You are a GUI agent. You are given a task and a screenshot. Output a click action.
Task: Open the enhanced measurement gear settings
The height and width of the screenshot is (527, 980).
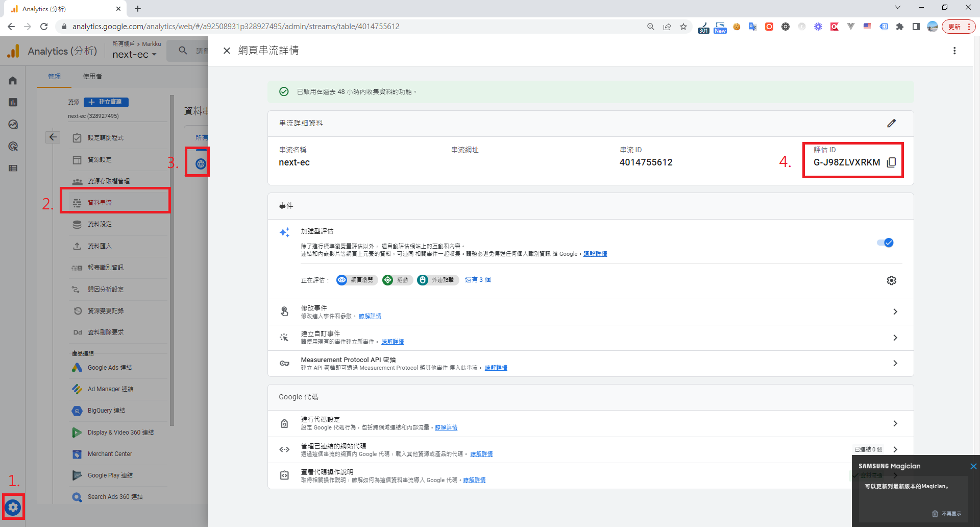[x=891, y=280]
